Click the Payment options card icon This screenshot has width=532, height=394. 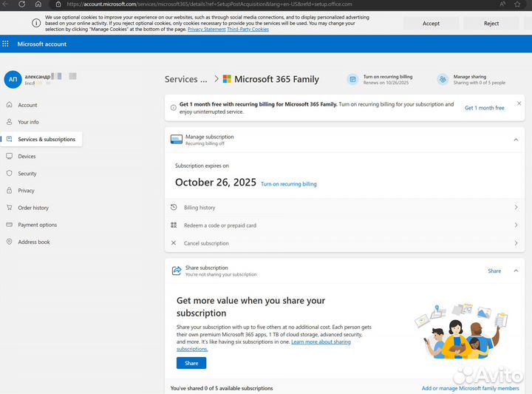(x=9, y=224)
